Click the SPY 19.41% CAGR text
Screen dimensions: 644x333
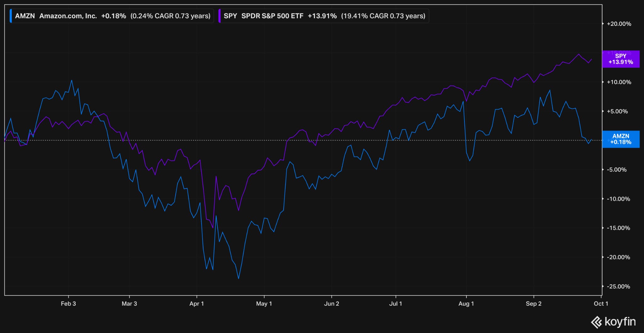tap(383, 16)
